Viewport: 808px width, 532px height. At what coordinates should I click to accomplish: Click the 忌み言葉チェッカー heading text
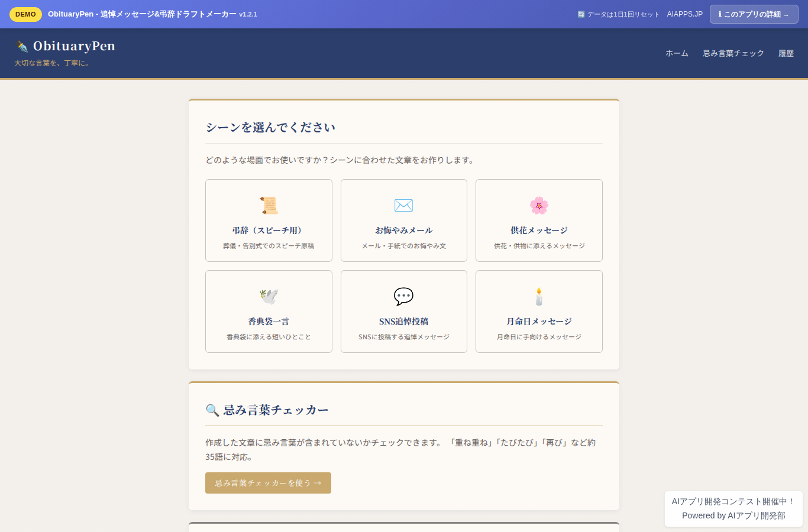tap(276, 410)
